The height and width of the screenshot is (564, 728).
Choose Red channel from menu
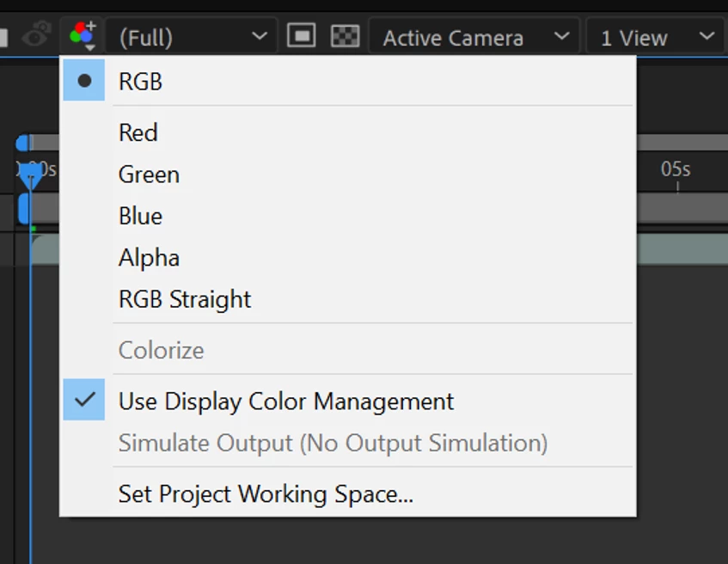coord(138,132)
